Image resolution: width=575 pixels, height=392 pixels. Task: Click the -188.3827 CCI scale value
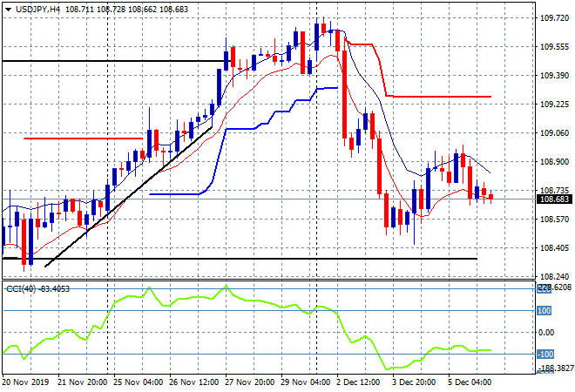click(554, 368)
